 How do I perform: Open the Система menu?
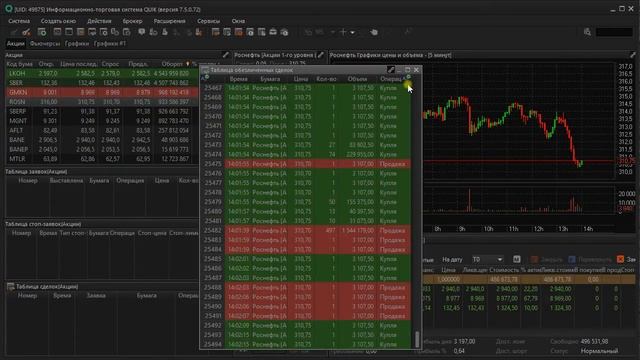tap(19, 21)
